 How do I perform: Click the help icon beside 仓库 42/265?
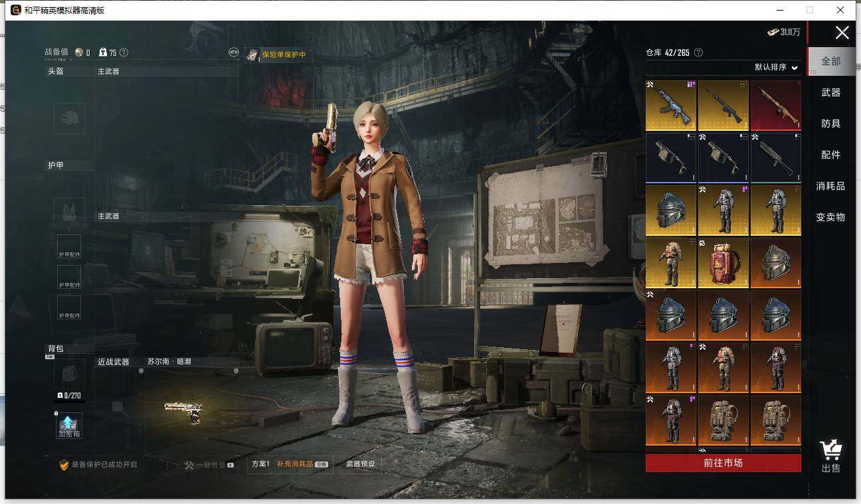coord(698,52)
